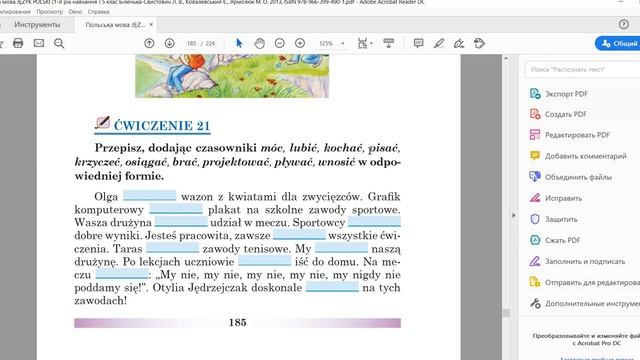Open Заполнить и подписать tool
This screenshot has height=360, width=640.
pyautogui.click(x=577, y=261)
